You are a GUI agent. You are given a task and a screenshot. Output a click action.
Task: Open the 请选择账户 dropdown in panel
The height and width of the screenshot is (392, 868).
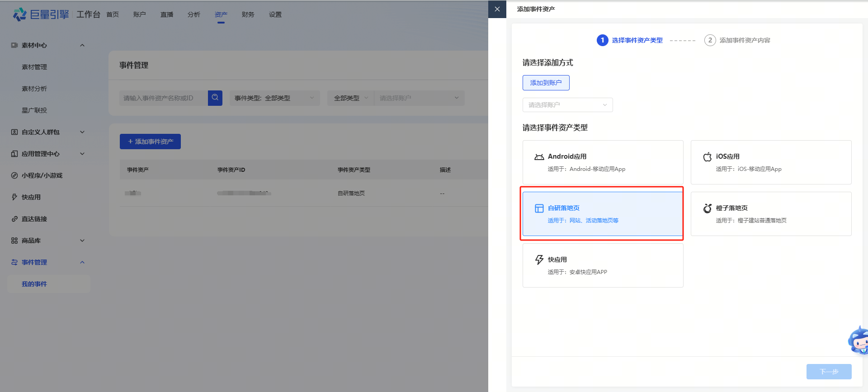point(567,105)
